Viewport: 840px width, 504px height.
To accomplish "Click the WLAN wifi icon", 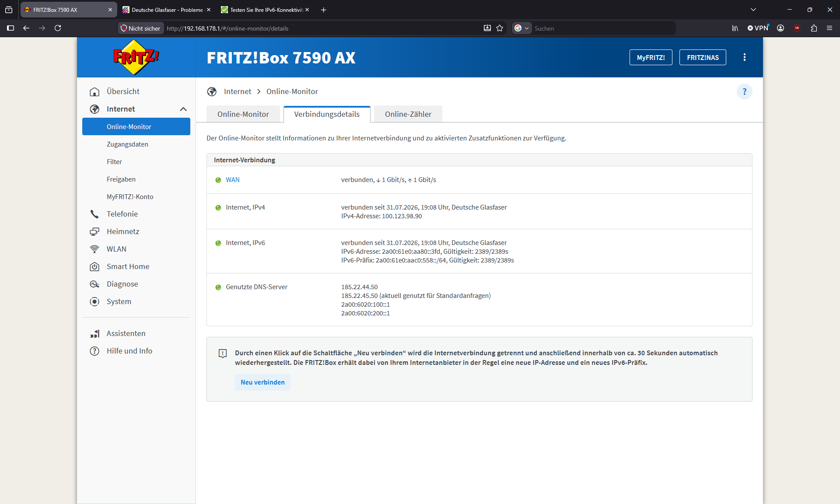I will [94, 249].
